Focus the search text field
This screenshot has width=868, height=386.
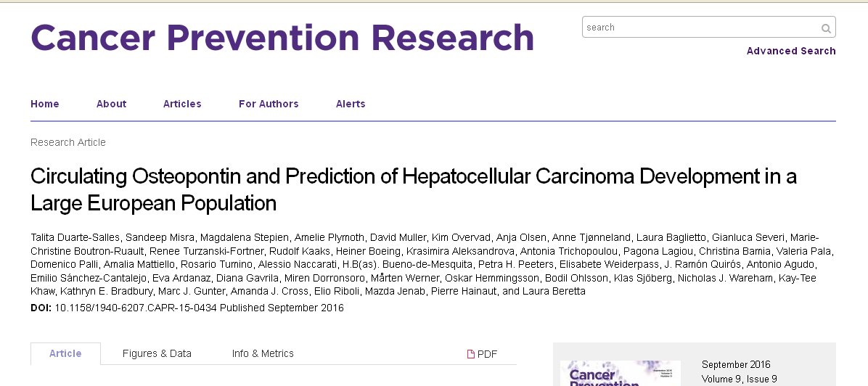coord(700,28)
